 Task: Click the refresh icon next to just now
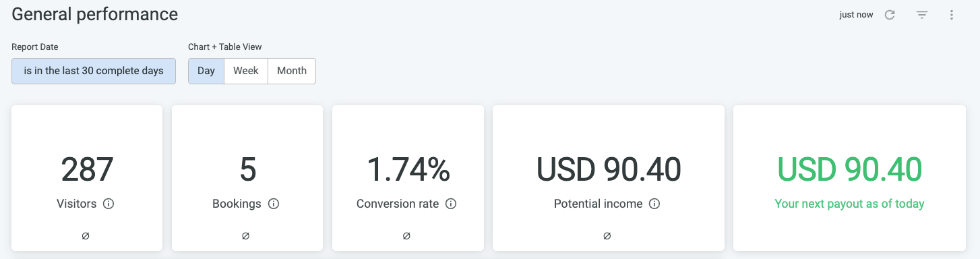(x=890, y=15)
